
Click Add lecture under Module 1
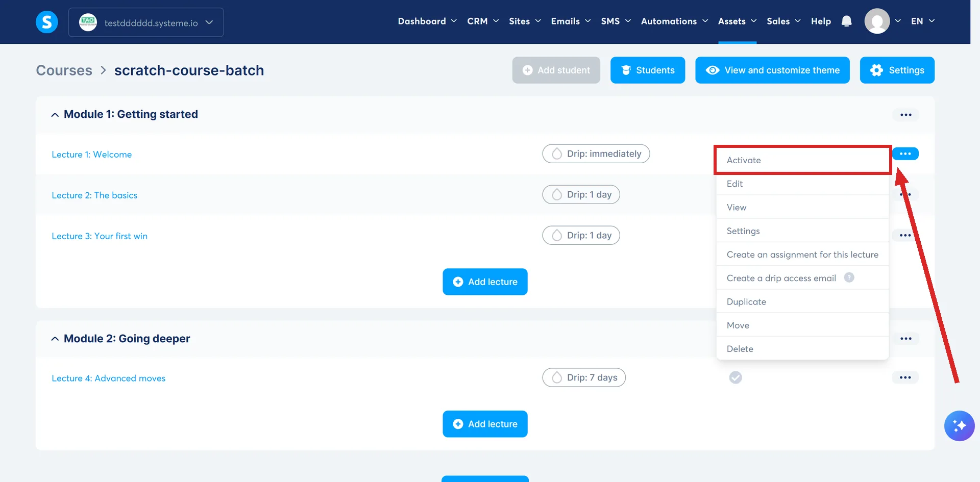click(485, 282)
